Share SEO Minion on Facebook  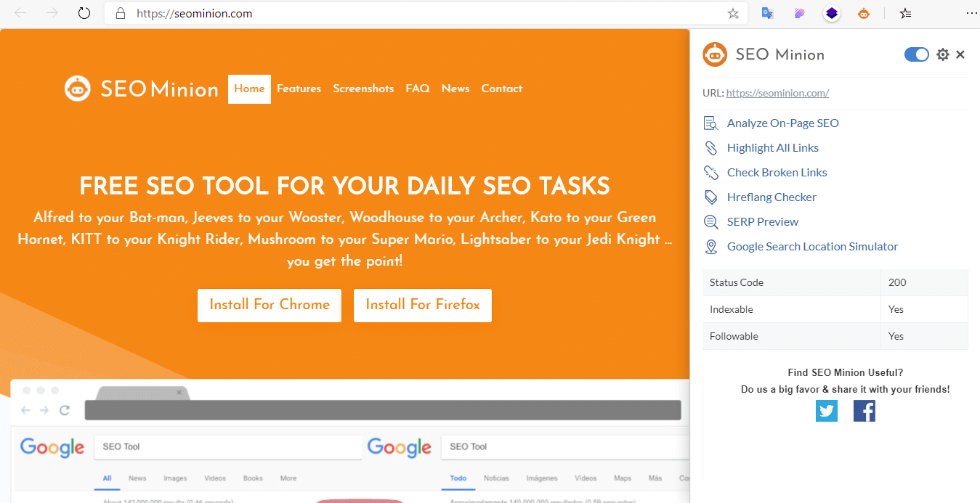(x=864, y=411)
